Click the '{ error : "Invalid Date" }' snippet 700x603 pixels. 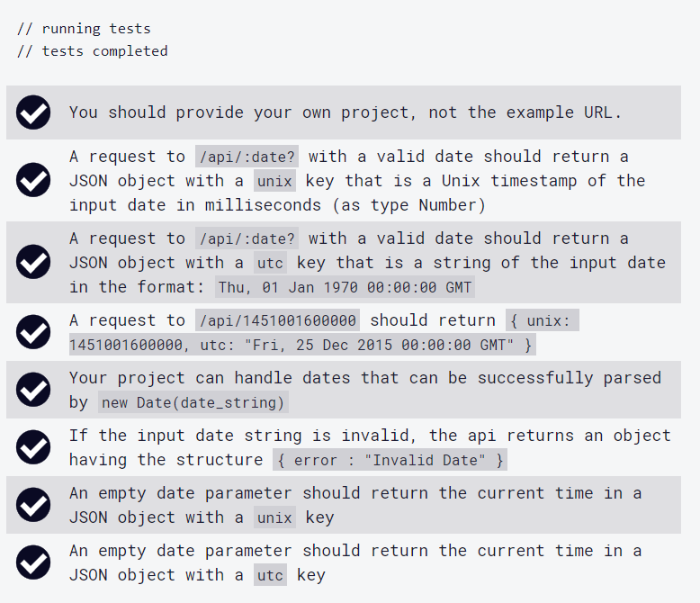390,460
